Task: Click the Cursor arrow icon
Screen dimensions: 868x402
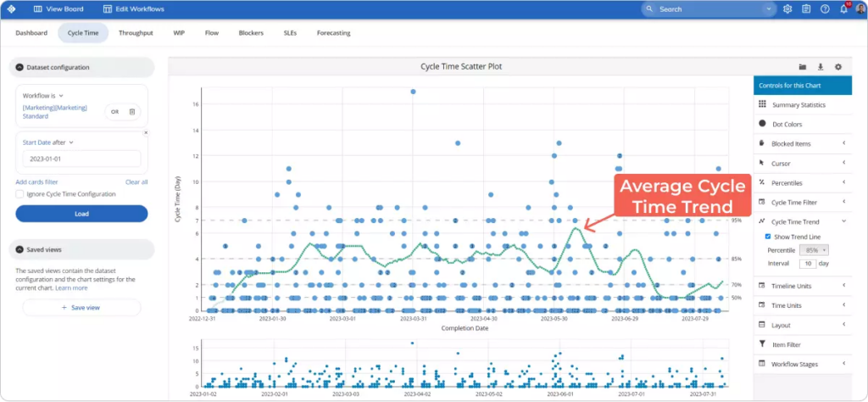Action: (762, 163)
